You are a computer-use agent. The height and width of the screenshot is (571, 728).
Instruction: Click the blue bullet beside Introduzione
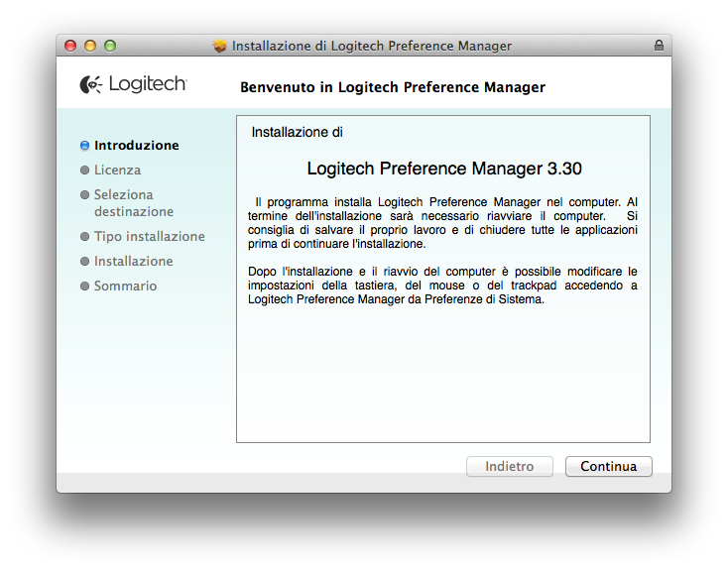(x=84, y=146)
